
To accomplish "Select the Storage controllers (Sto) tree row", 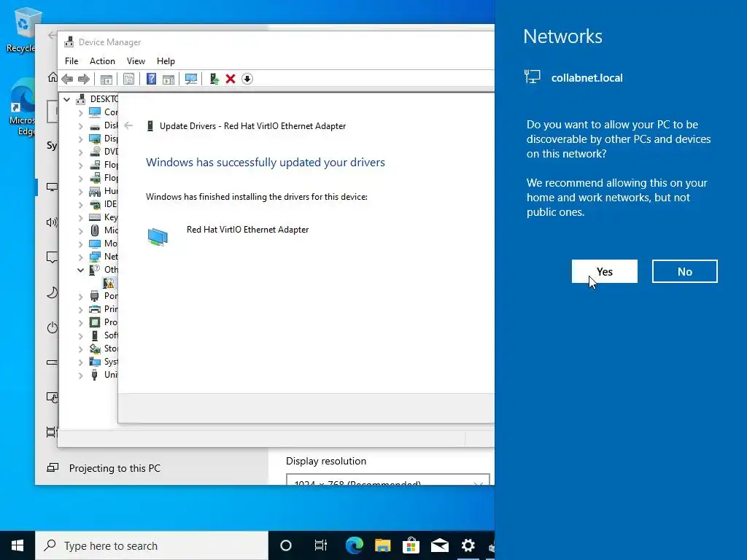I will coord(103,349).
